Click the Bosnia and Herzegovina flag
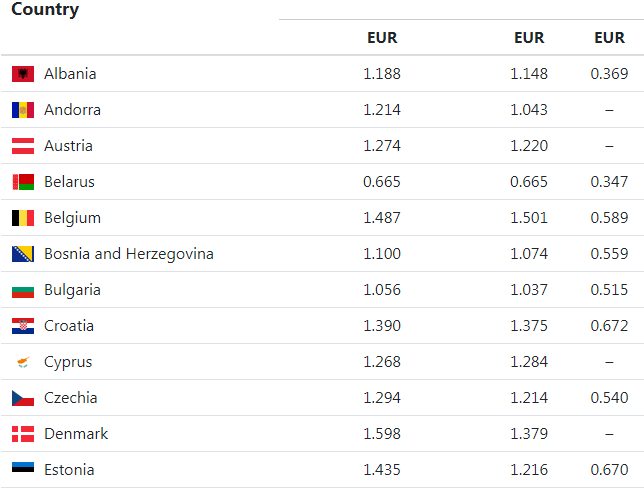This screenshot has height=489, width=644. coord(23,254)
